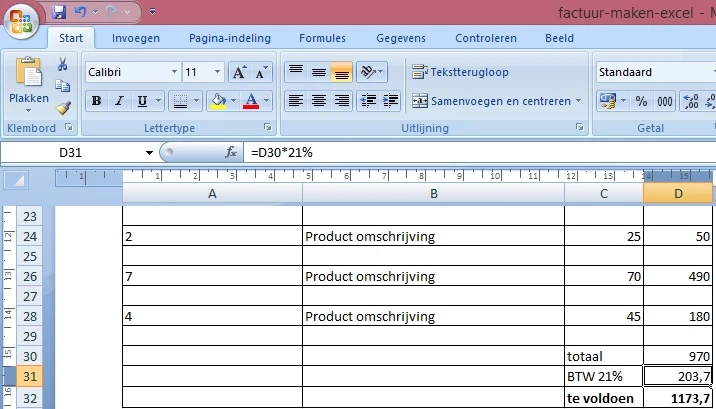Toggle the highlighted bottom align button
Image resolution: width=716 pixels, height=409 pixels.
pyautogui.click(x=342, y=72)
